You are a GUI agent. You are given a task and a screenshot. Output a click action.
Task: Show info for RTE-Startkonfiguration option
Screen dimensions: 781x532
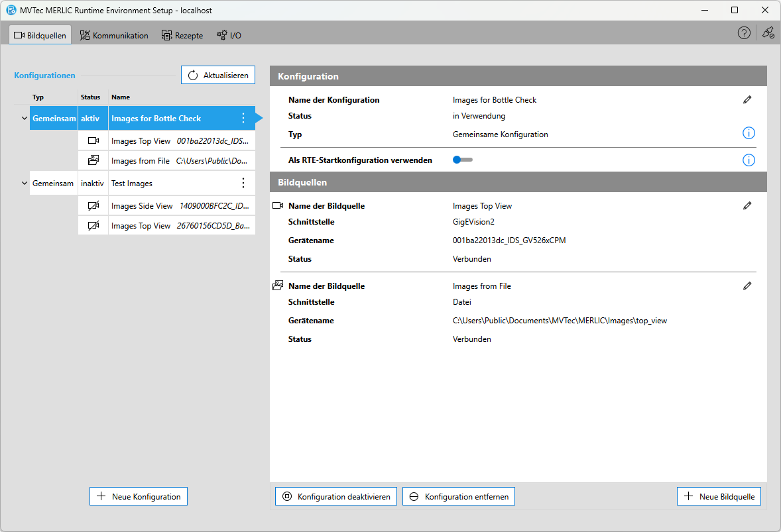748,160
